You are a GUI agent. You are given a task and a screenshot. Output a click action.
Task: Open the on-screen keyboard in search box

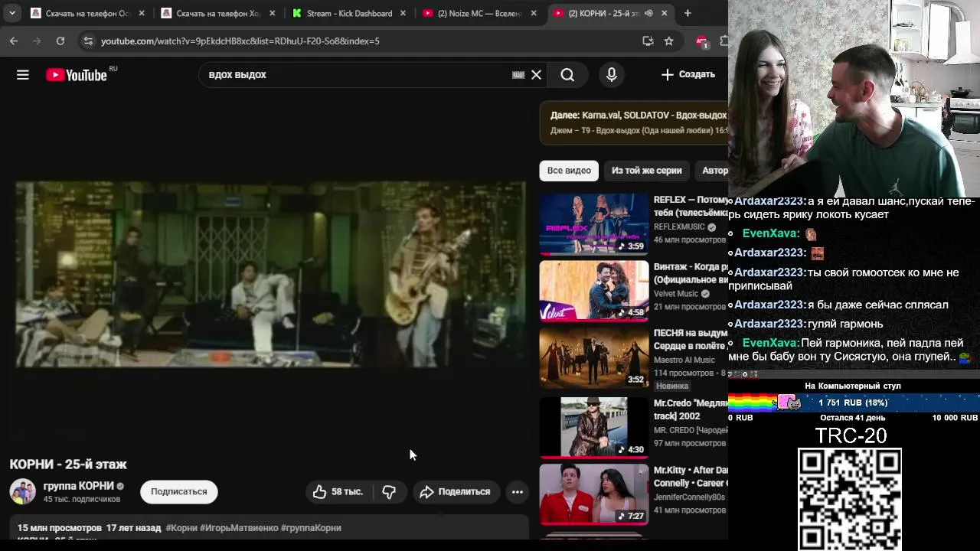(x=518, y=74)
